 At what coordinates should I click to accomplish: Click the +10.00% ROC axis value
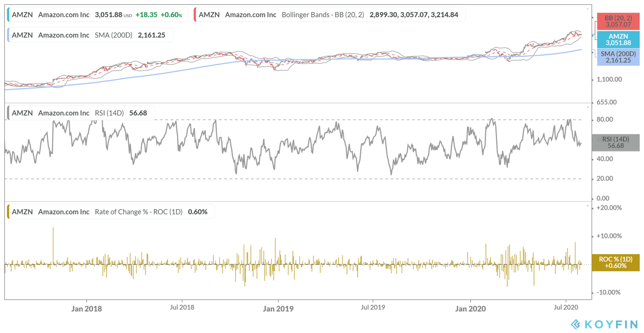click(x=609, y=236)
